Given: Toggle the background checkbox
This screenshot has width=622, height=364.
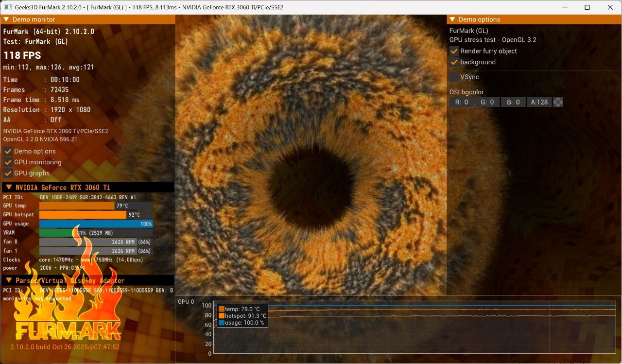Looking at the screenshot, I should click(x=454, y=62).
